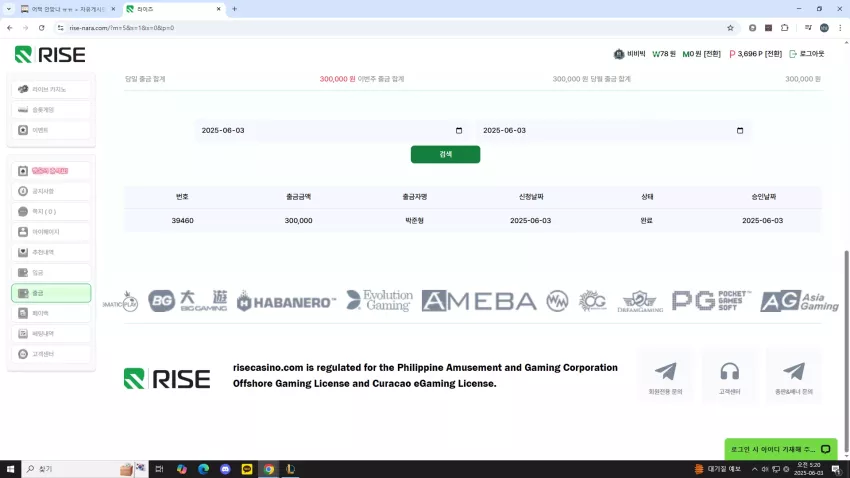Switch to the first browser tab

(x=67, y=9)
